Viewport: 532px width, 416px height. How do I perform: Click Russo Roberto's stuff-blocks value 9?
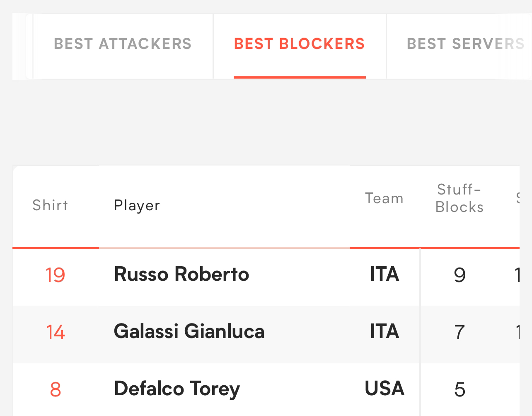point(460,275)
